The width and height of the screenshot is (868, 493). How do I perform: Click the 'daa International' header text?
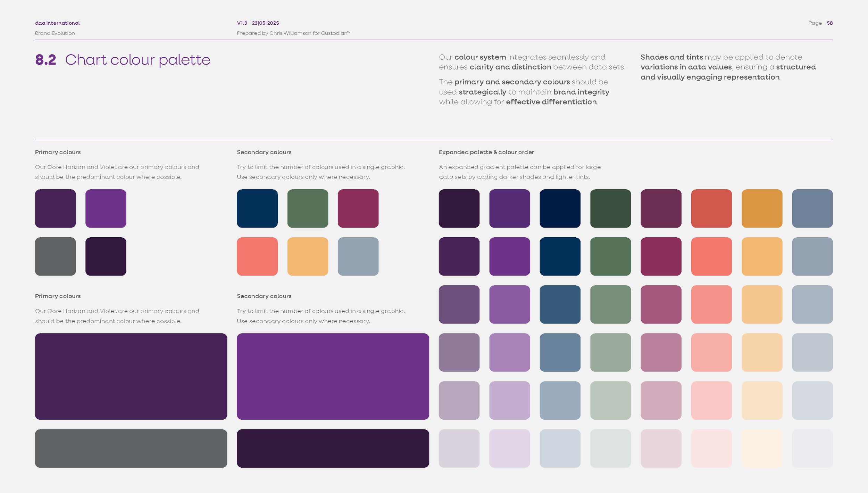click(x=57, y=23)
